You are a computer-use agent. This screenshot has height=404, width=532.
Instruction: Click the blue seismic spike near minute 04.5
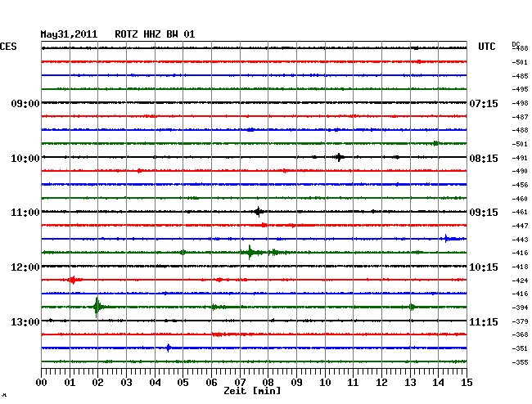(169, 348)
